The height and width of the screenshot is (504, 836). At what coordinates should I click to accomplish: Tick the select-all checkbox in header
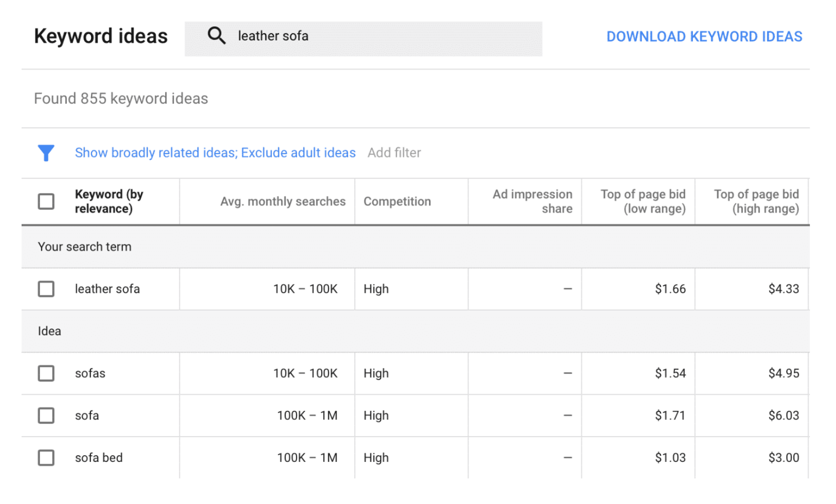tap(46, 201)
